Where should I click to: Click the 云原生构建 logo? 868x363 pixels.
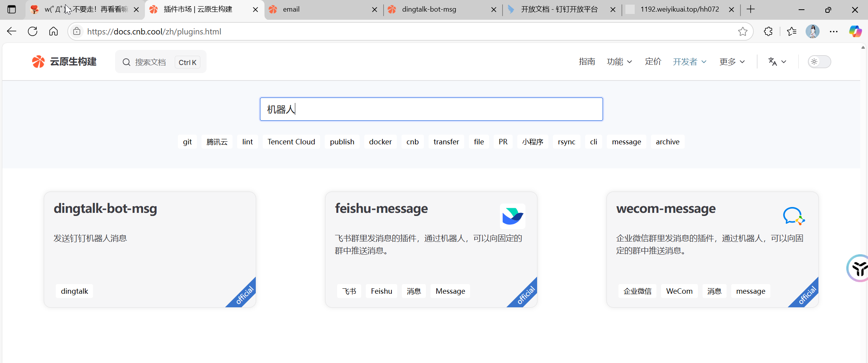64,62
